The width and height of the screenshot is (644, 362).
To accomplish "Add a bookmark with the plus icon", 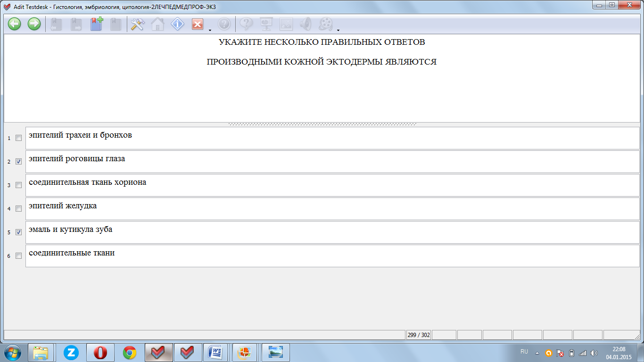I will pyautogui.click(x=97, y=24).
